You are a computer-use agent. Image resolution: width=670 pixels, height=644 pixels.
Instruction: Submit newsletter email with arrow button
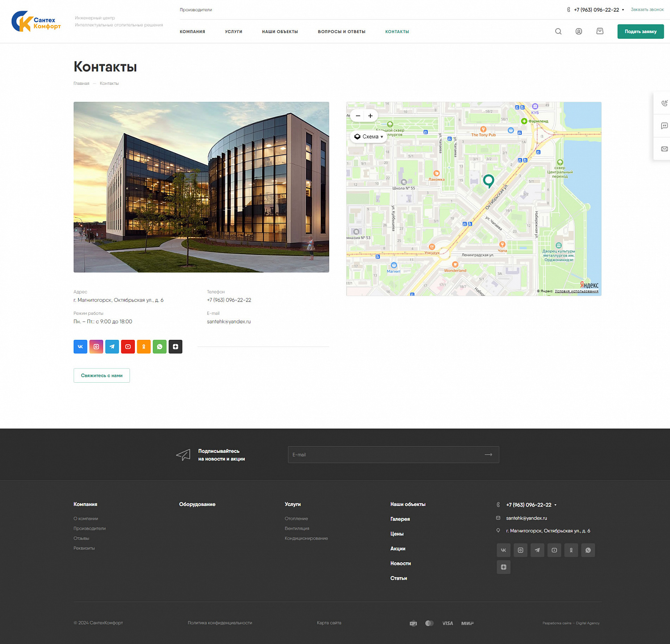(x=488, y=455)
